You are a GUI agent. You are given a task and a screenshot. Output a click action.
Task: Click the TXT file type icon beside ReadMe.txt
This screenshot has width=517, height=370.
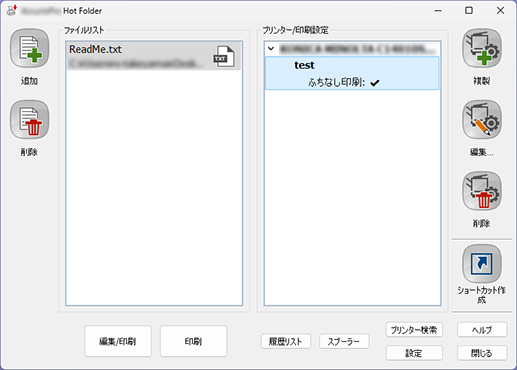click(x=224, y=56)
